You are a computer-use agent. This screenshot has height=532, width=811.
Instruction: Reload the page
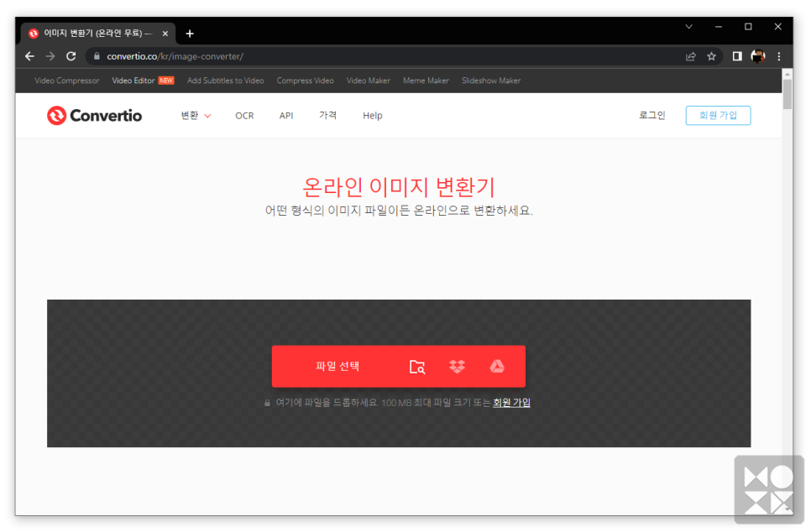71,56
